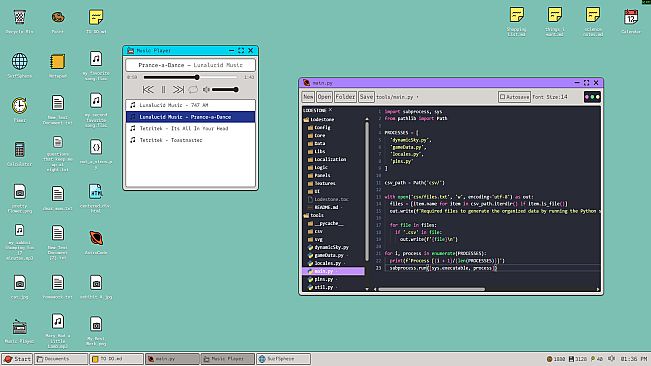Click the Folder button in toolbar
This screenshot has width=651, height=366.
click(x=345, y=97)
